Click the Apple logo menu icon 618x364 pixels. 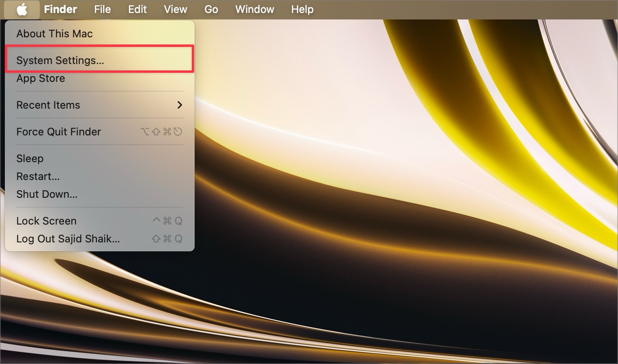pos(22,9)
